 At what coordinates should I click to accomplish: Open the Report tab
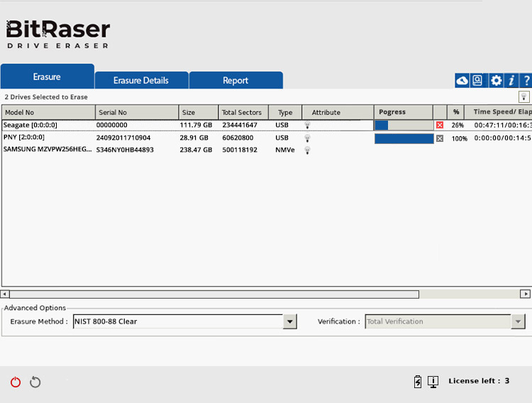[x=235, y=80]
